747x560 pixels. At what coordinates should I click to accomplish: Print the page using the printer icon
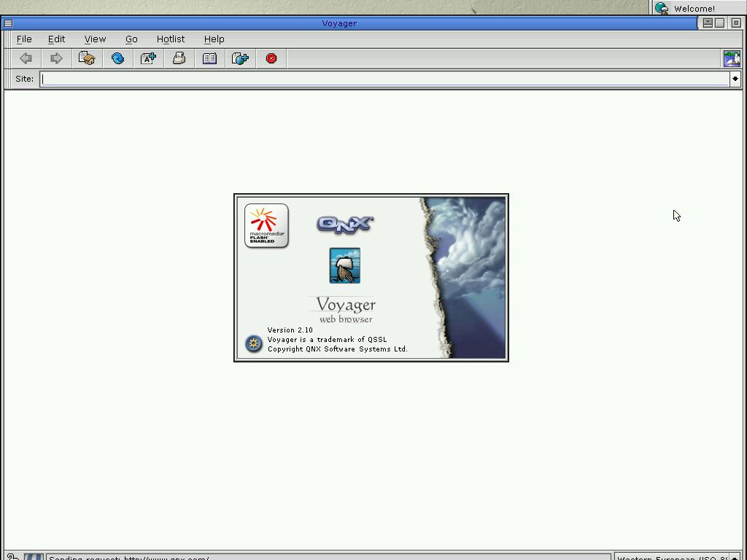pos(179,58)
